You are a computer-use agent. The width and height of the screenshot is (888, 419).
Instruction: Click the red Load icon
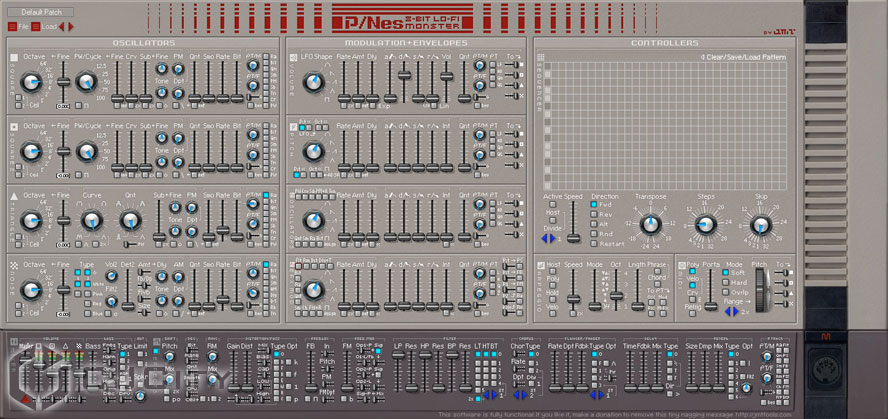tap(36, 27)
